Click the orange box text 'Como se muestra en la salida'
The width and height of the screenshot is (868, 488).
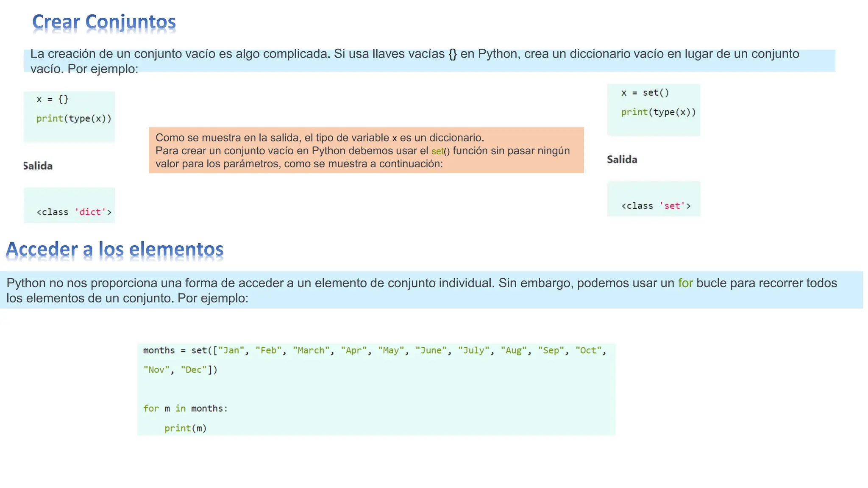coord(320,138)
